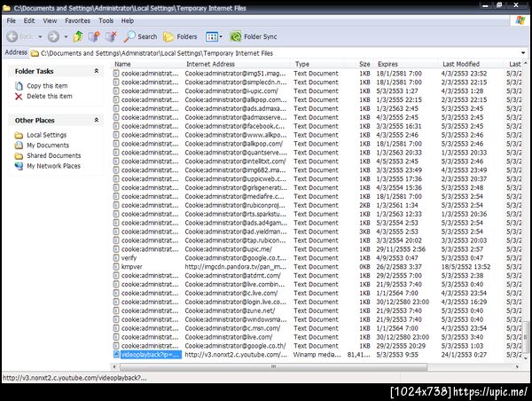The height and width of the screenshot is (401, 532).
Task: Select the kmpver file
Action: pyautogui.click(x=131, y=266)
